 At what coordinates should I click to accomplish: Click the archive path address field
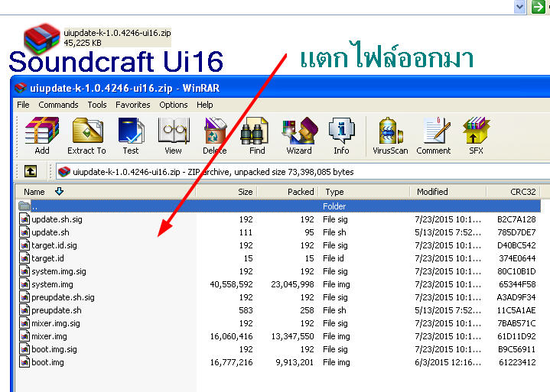click(302, 172)
